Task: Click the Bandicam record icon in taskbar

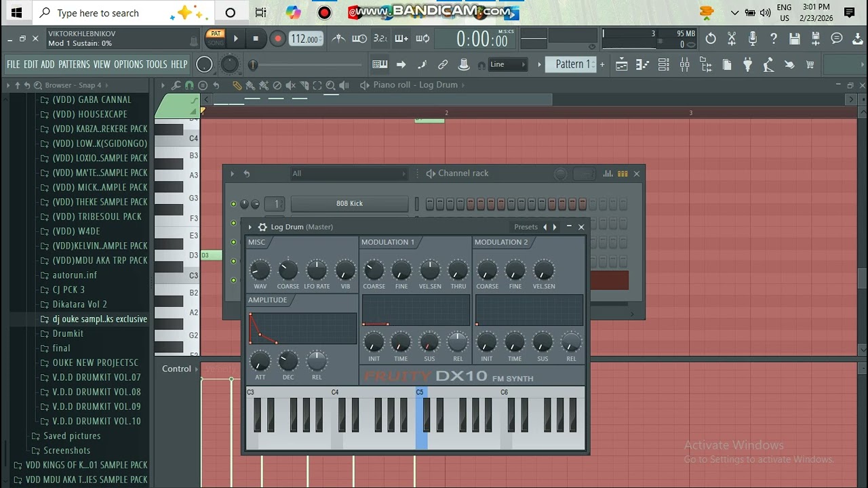Action: (x=325, y=13)
